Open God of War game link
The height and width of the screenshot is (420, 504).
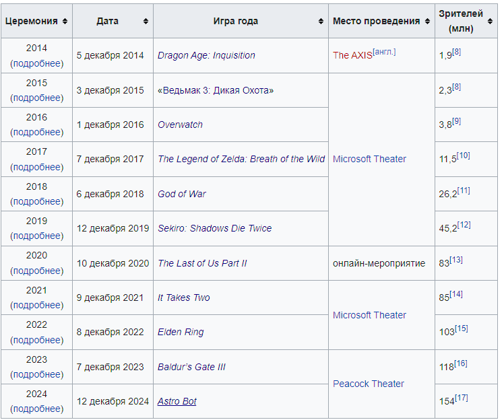182,195
